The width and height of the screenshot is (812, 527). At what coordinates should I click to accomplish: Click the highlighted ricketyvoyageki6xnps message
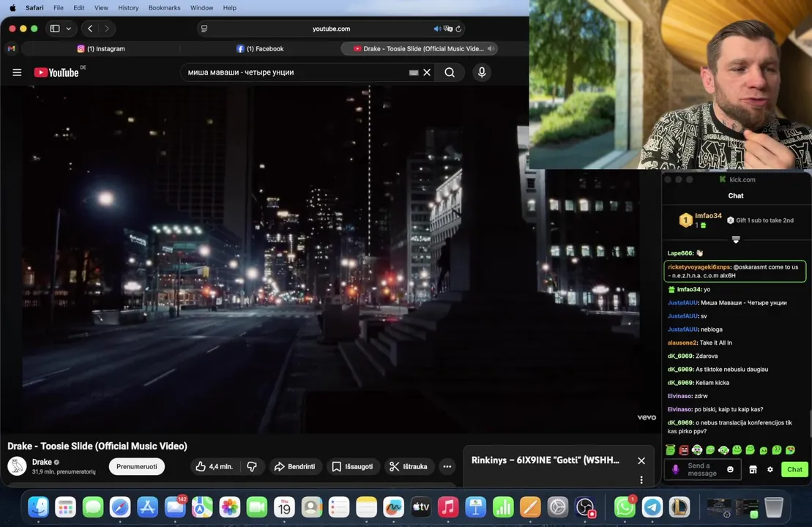click(x=735, y=272)
